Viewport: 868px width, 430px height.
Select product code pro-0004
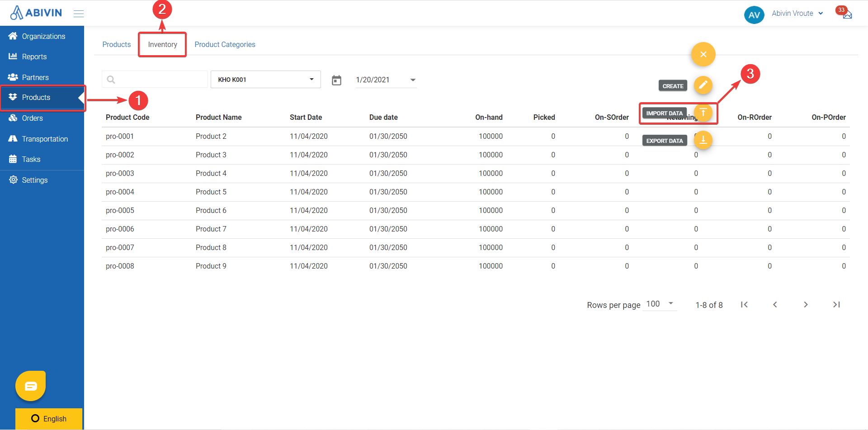[x=120, y=192]
